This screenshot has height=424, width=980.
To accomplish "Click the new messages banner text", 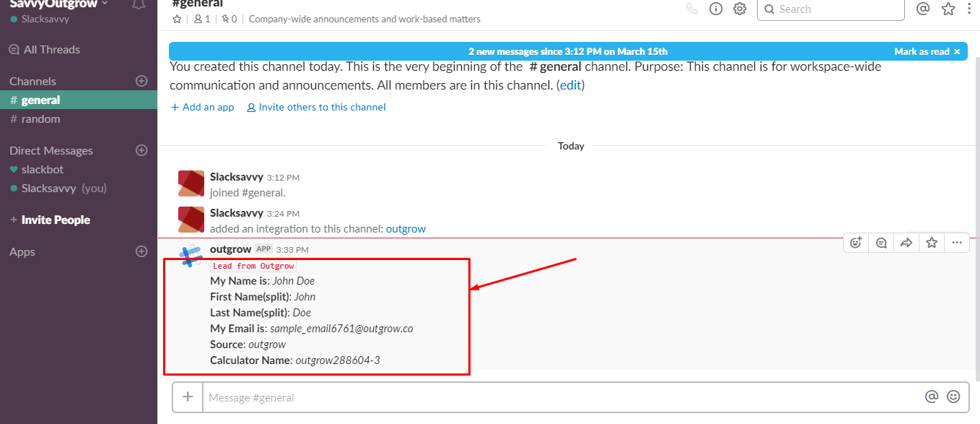I will (x=568, y=52).
